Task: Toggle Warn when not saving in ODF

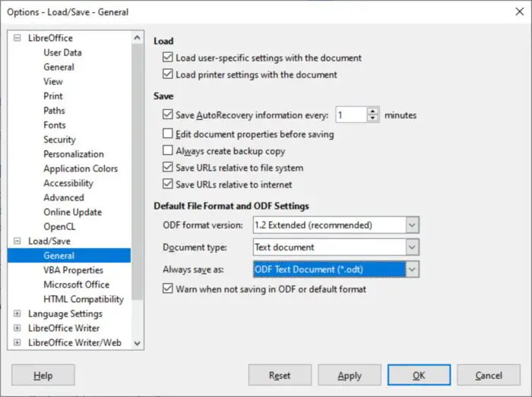Action: tap(168, 288)
